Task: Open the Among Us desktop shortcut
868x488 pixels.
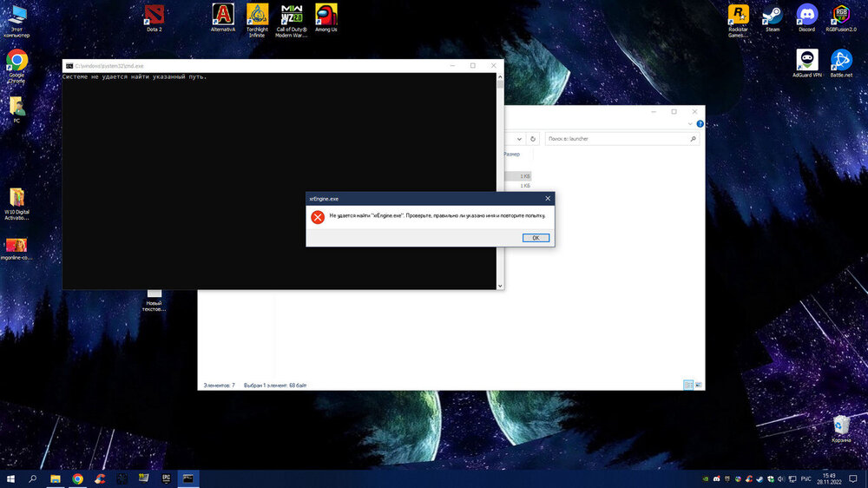Action: [x=326, y=18]
